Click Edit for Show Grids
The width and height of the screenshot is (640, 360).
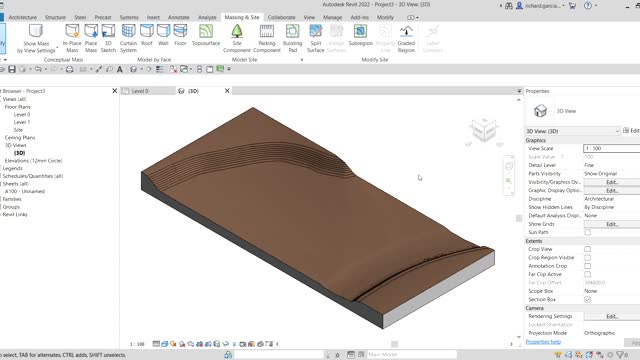612,224
